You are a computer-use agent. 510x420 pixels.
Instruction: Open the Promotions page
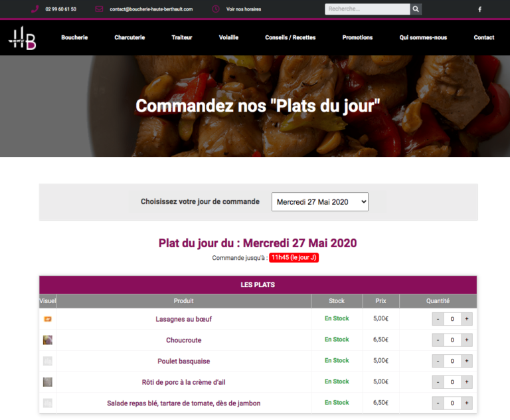coord(357,38)
